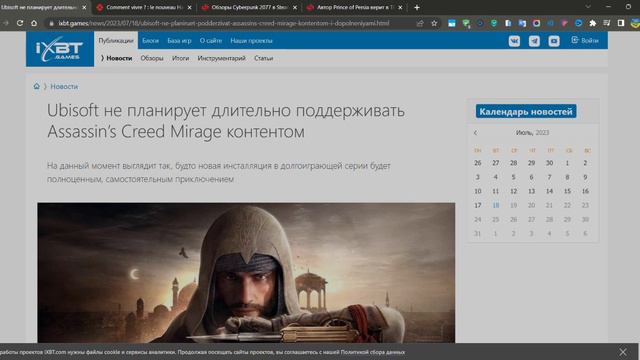
Task: Select June 26 in the calendar
Action: 478,163
